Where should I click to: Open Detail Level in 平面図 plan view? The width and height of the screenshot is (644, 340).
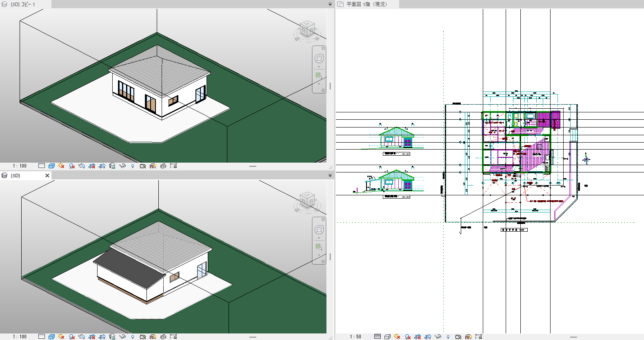click(x=378, y=337)
